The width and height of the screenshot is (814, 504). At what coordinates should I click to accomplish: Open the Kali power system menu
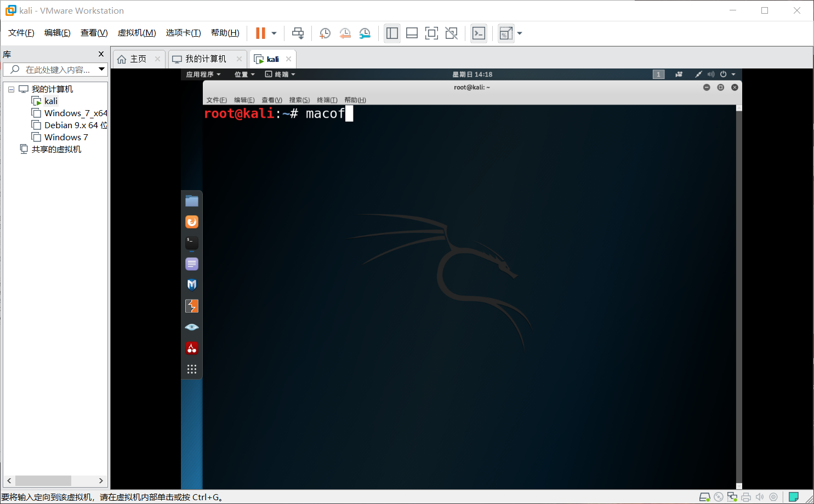tap(727, 75)
